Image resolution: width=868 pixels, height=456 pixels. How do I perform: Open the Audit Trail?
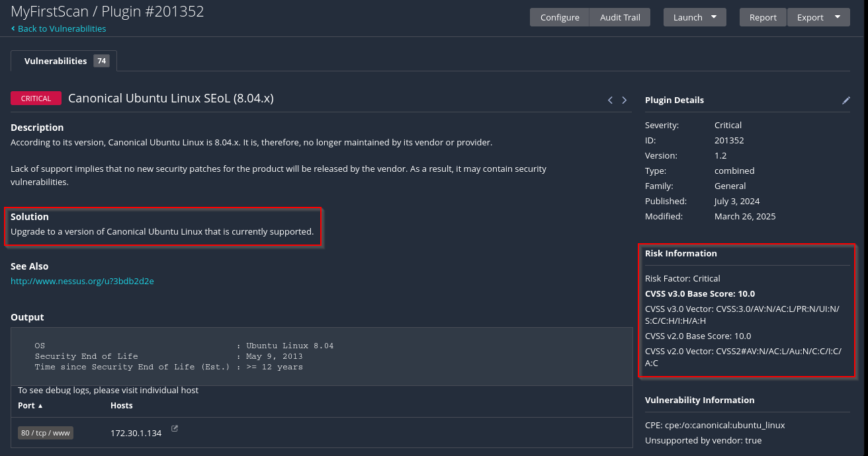(620, 17)
